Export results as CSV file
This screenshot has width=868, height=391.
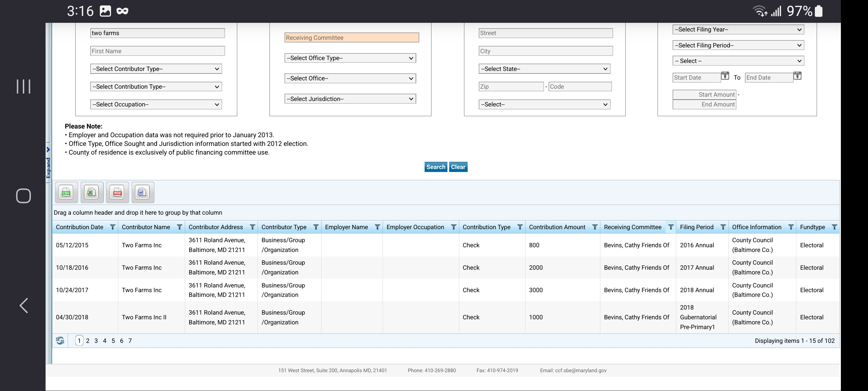(x=66, y=192)
